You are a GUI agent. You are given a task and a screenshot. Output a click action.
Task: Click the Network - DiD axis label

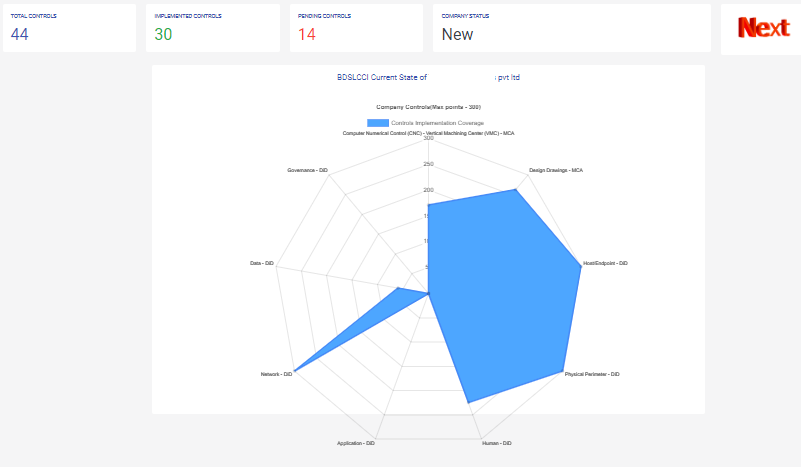276,374
